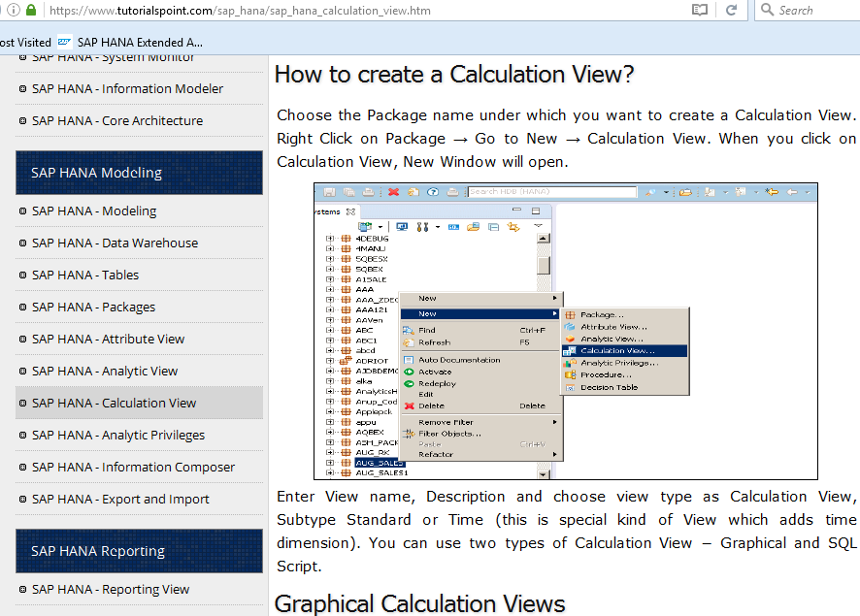
Task: Click the Filter Objects icon in context menu
Action: (410, 434)
